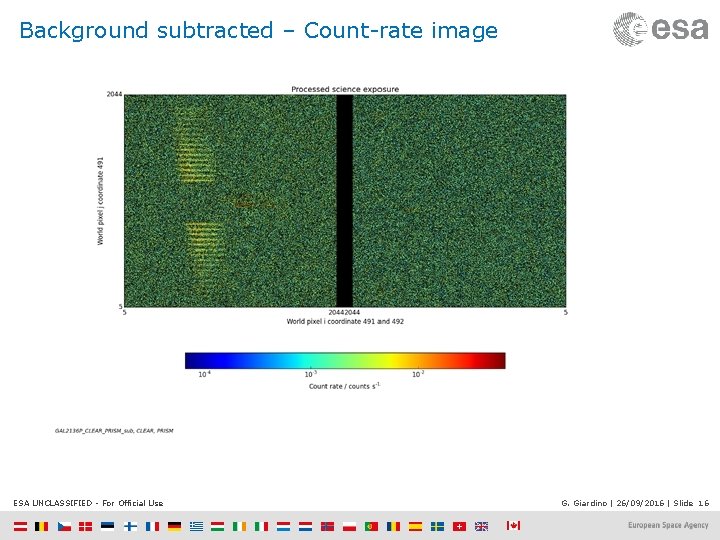The image size is (720, 540).
Task: Pick the cyan section of the colorbar
Action: coord(303,360)
